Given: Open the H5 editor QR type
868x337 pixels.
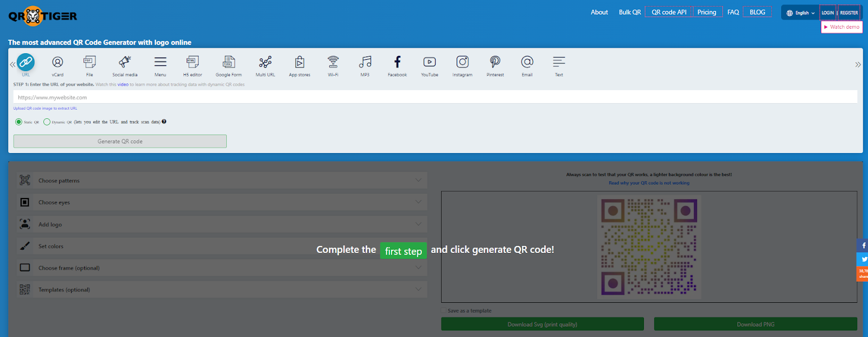Looking at the screenshot, I should point(193,62).
